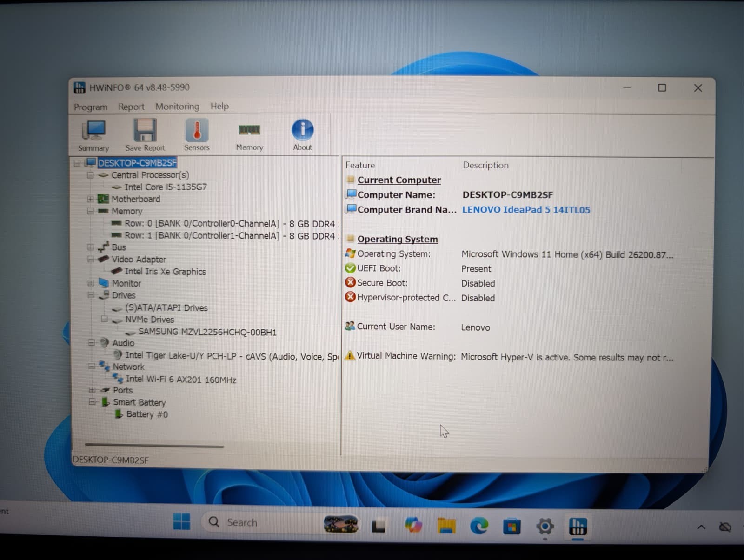Open the Windows Start button
744x560 pixels.
pos(181,522)
